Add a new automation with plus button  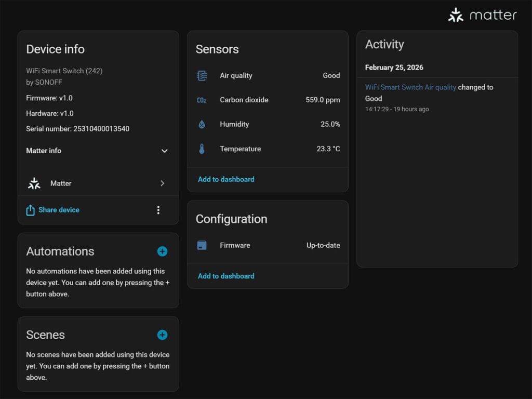click(x=163, y=251)
